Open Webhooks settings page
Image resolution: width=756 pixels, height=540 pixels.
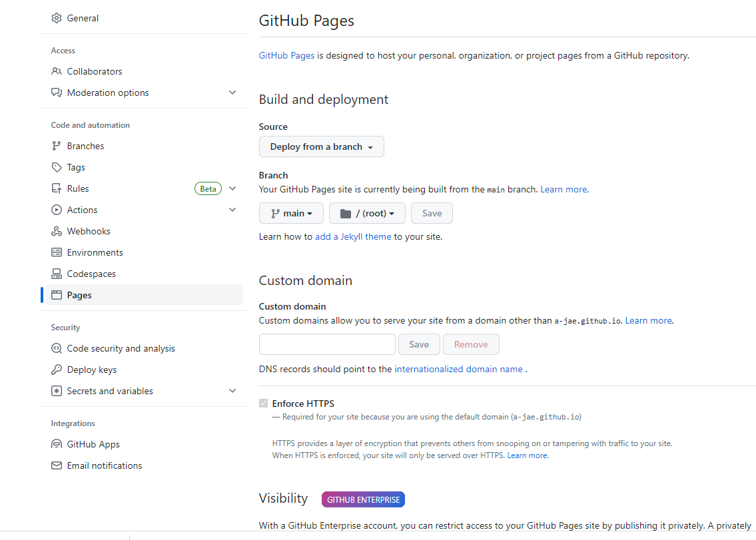[x=144, y=231]
